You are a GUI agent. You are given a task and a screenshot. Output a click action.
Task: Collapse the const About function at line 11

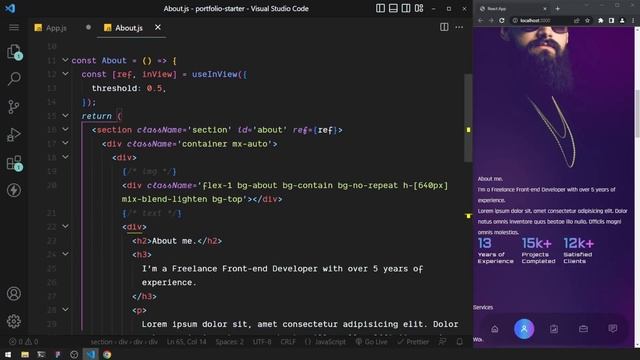(65, 60)
